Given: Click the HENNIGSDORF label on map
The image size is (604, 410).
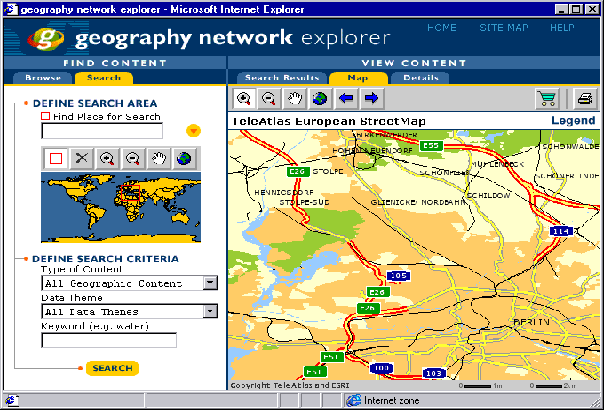Looking at the screenshot, I should click(284, 192).
